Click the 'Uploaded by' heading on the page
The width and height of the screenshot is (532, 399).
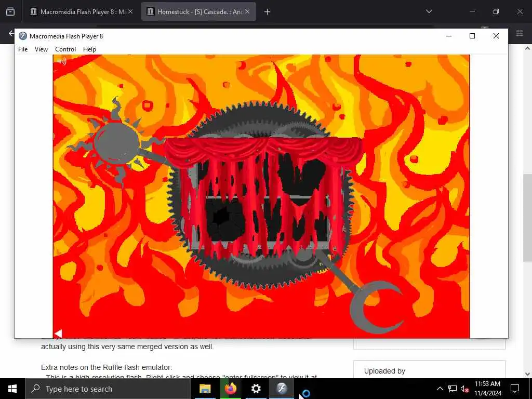384,371
